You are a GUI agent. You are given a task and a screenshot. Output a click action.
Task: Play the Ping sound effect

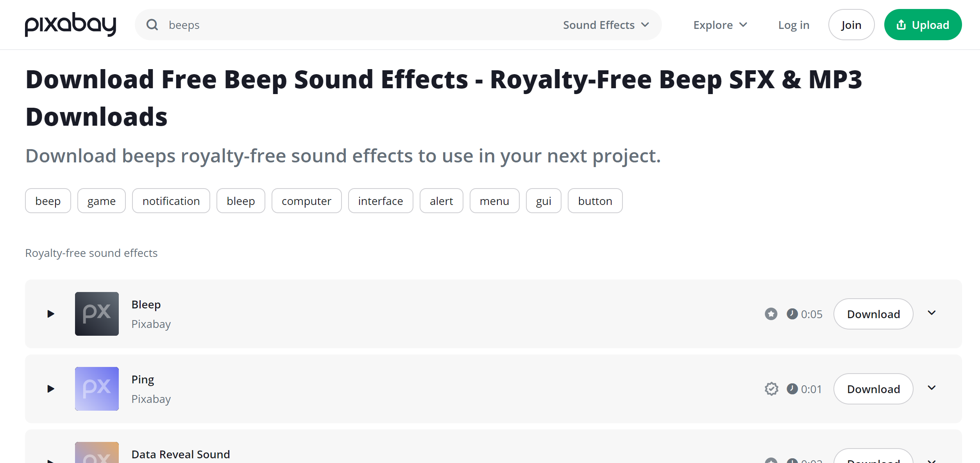[x=51, y=389]
